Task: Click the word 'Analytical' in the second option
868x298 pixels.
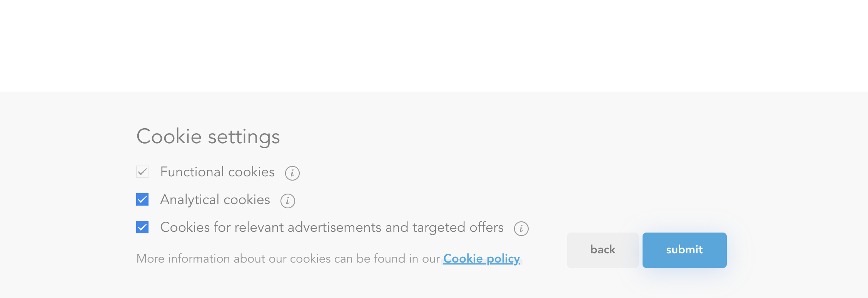Action: pyautogui.click(x=190, y=200)
